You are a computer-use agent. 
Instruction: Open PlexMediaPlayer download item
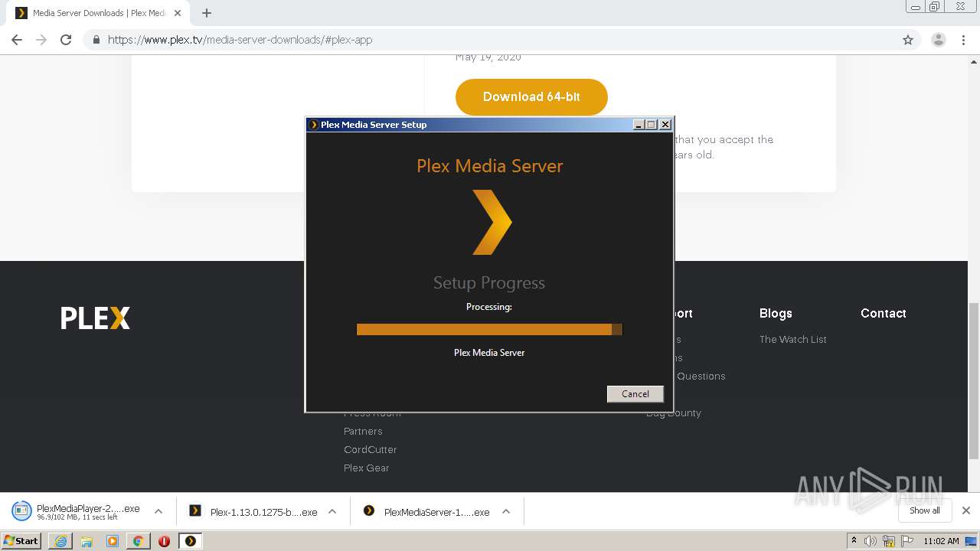click(x=77, y=511)
